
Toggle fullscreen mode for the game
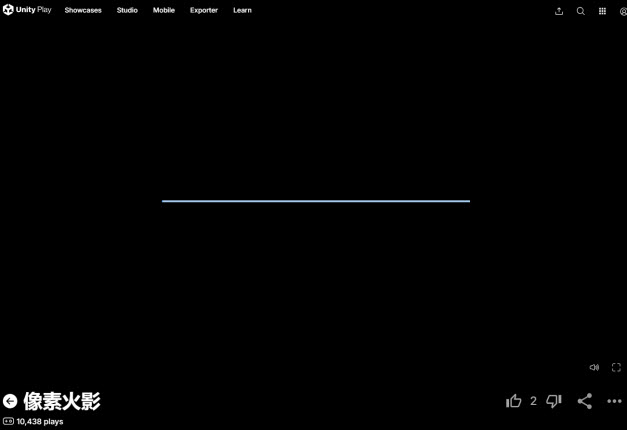pyautogui.click(x=616, y=367)
